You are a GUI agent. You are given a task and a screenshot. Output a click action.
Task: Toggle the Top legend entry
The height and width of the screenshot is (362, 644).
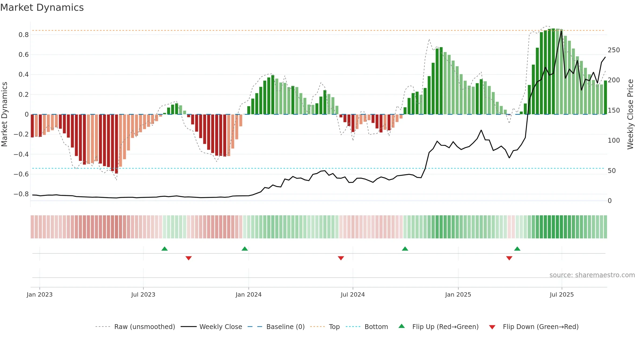pos(325,327)
